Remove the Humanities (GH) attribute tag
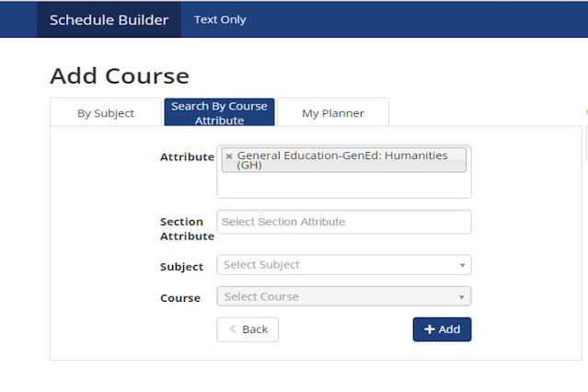Viewport: 588px width, 392px height. tap(229, 156)
